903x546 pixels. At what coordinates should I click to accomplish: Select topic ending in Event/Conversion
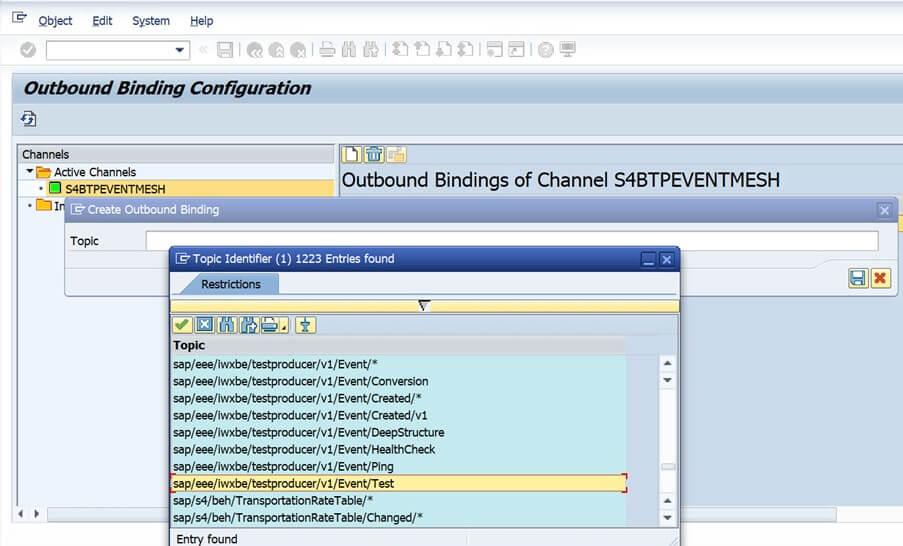tap(398, 381)
